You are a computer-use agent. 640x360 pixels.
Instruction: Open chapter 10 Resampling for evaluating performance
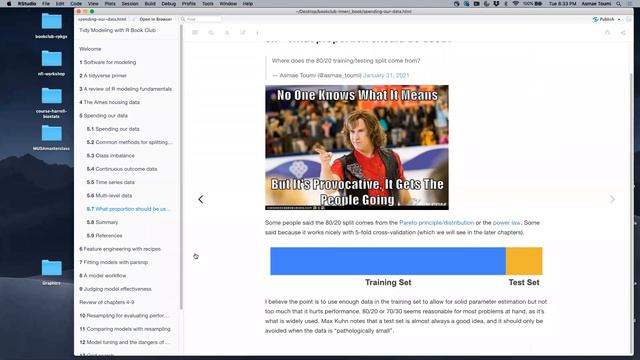coord(124,316)
